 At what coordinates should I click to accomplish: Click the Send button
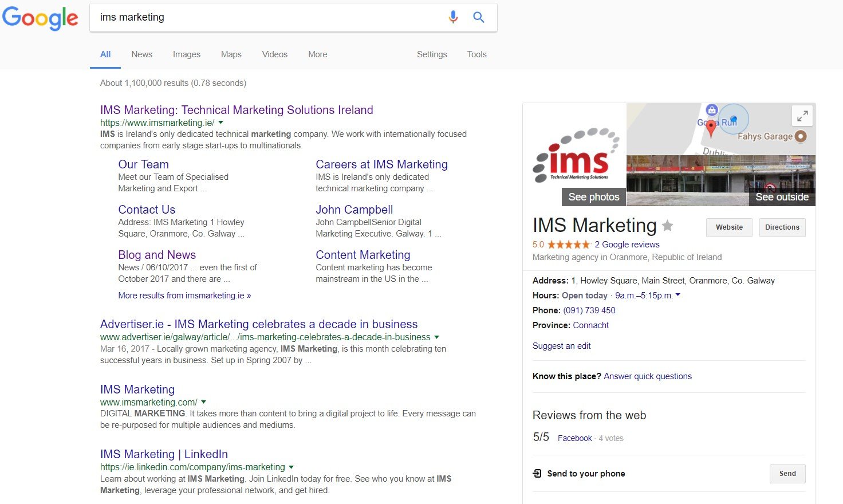point(787,474)
